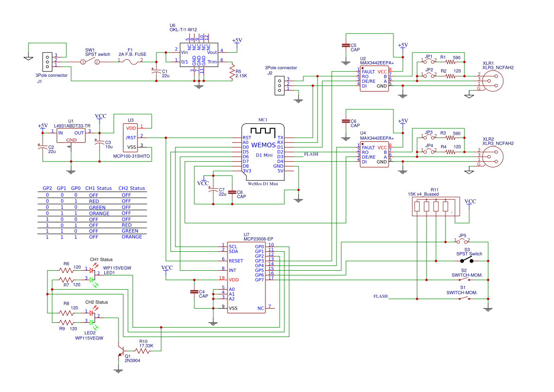Select the JP1 jumper symbol
The width and height of the screenshot is (554, 392).
(x=428, y=62)
